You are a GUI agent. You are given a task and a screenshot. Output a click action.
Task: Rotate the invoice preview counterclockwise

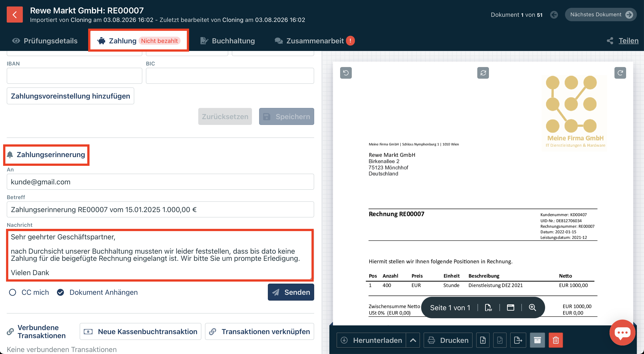pos(346,73)
